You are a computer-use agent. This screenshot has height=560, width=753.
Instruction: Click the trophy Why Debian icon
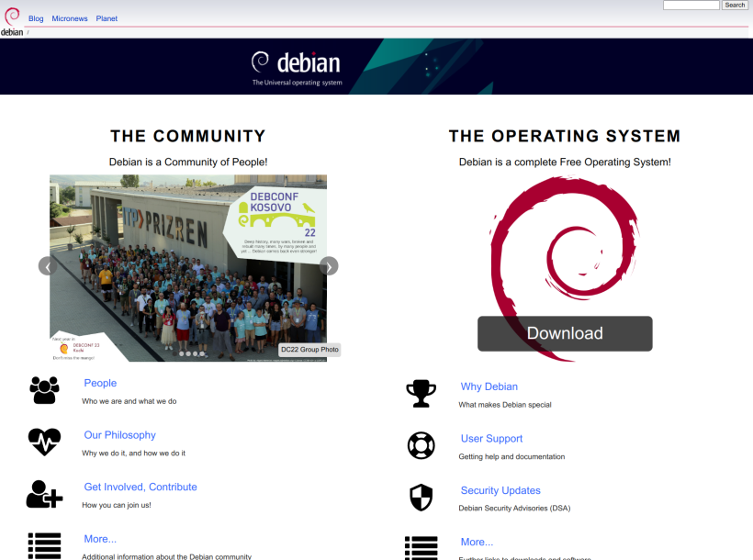421,393
